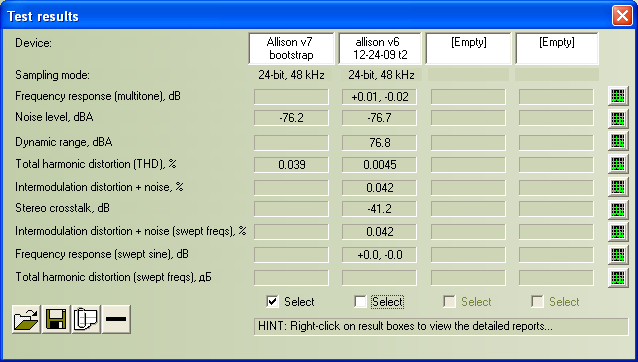The image size is (638, 362).
Task: Select the allison v6 12-24-09 t2 slot
Action: 380,48
